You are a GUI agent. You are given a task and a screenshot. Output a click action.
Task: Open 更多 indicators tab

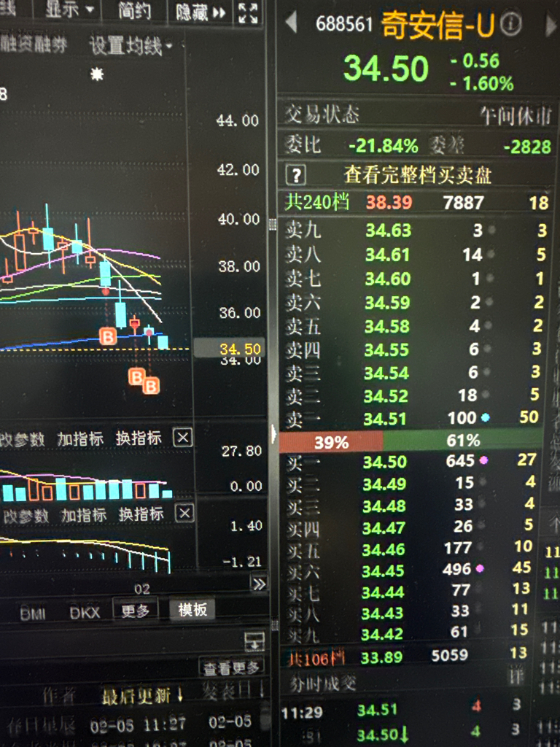(x=135, y=610)
